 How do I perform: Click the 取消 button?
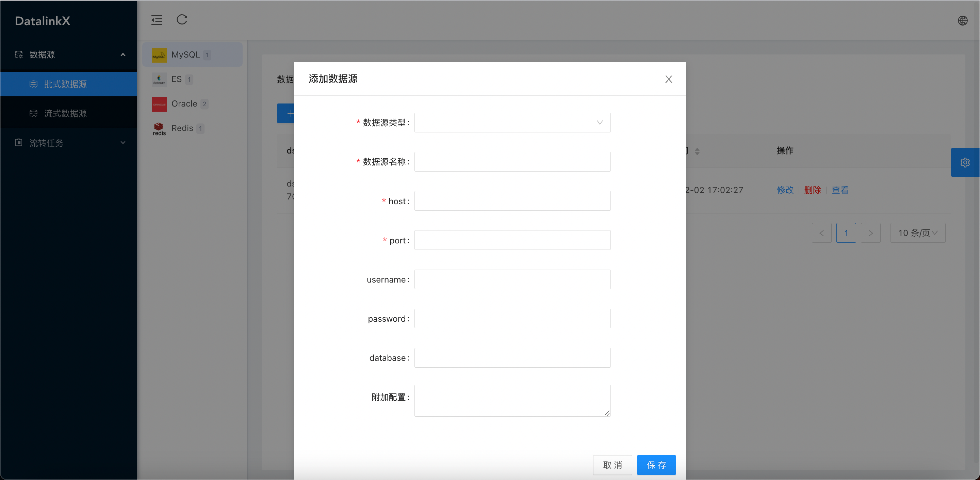point(612,465)
